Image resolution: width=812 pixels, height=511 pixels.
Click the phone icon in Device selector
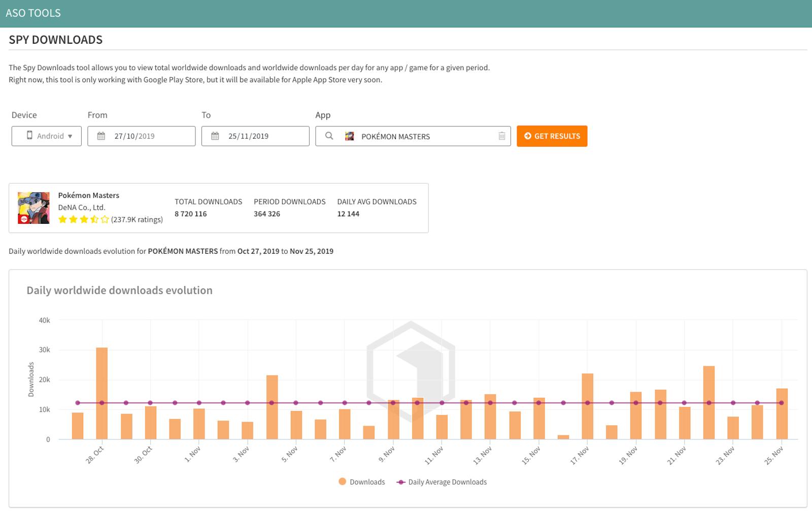29,135
